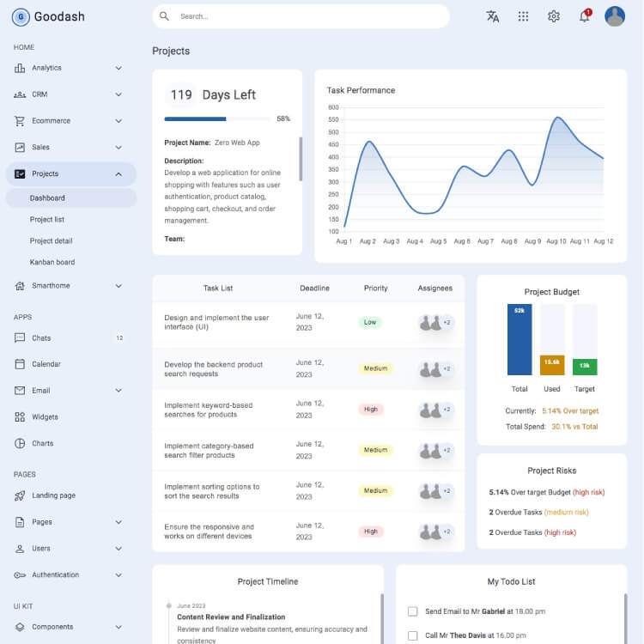Click the Widgets icon in sidebar
This screenshot has width=644, height=644.
(20, 417)
